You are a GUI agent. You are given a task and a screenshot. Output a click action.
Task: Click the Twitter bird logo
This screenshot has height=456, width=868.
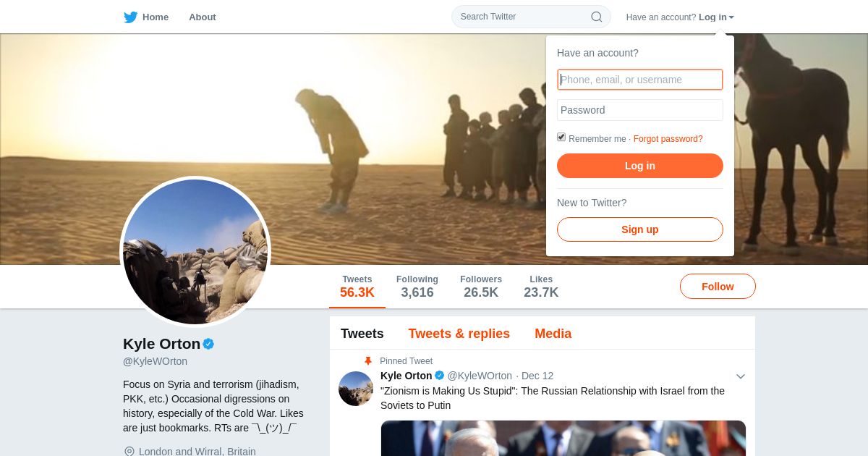[x=130, y=17]
